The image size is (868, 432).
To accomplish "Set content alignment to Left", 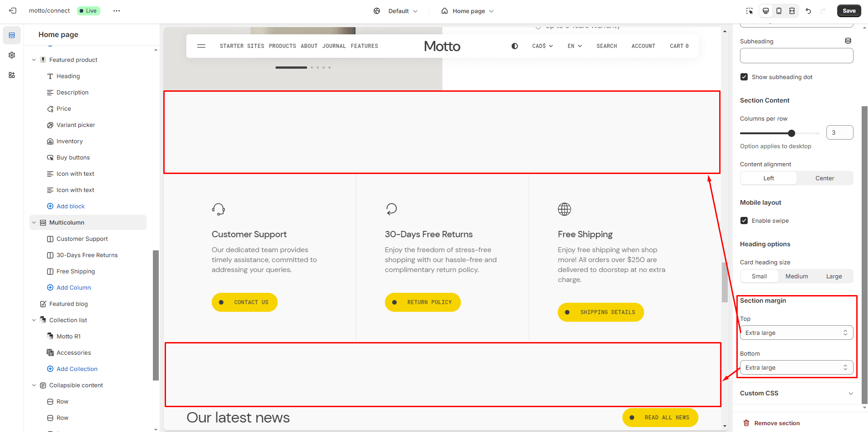I will point(768,178).
